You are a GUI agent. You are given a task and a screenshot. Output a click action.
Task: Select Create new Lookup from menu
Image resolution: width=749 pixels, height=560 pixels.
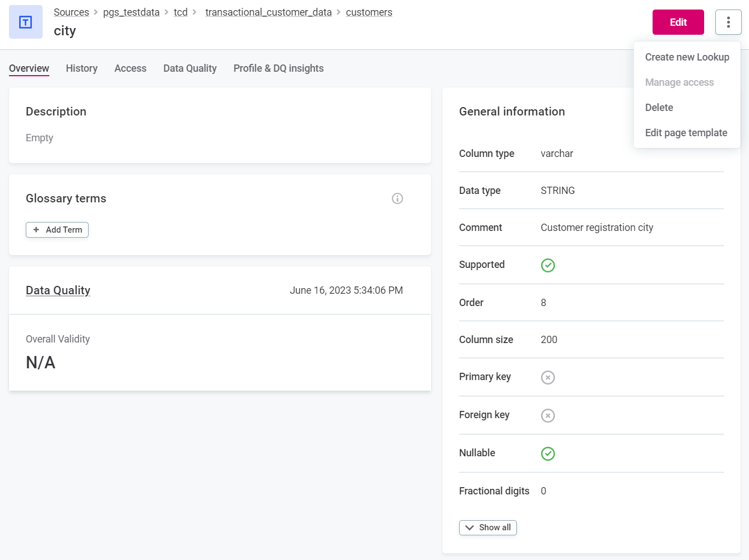tap(687, 57)
